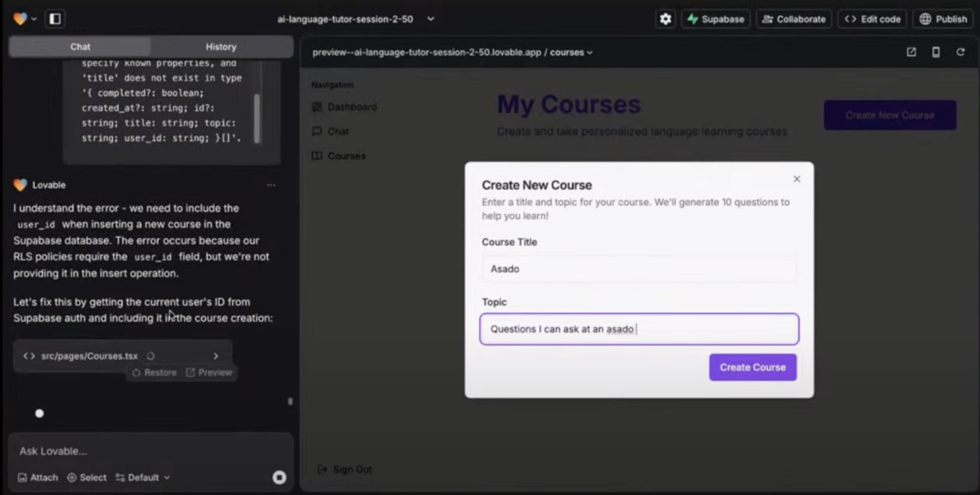Image resolution: width=980 pixels, height=495 pixels.
Task: Collapse the left chat panel
Action: 55,19
